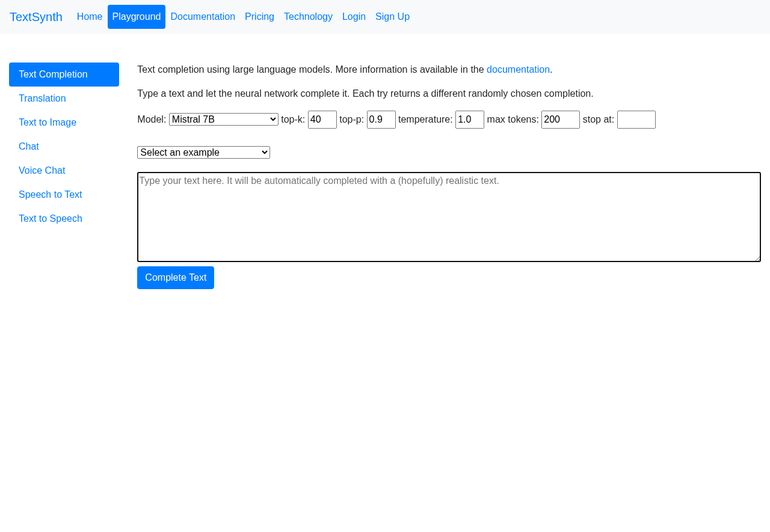
Task: Open the Documentation page
Action: [203, 15]
